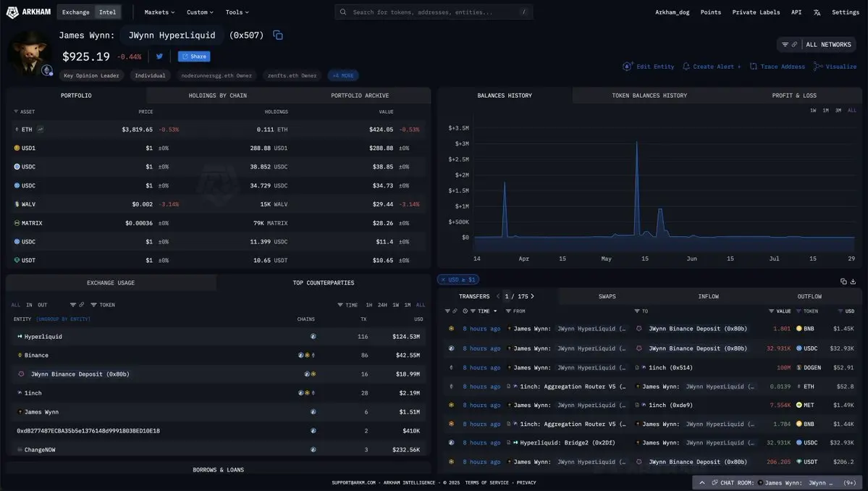Remove the USD ≥ $1 filter
The image size is (868, 491).
443,280
